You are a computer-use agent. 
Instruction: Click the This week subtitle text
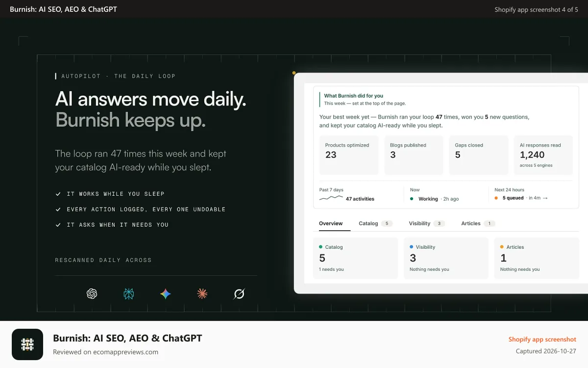[365, 104]
